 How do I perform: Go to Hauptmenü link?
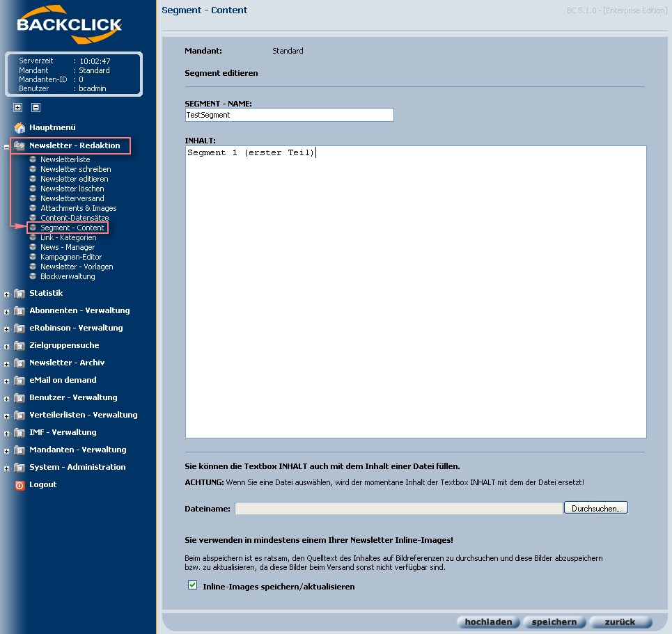tap(52, 127)
